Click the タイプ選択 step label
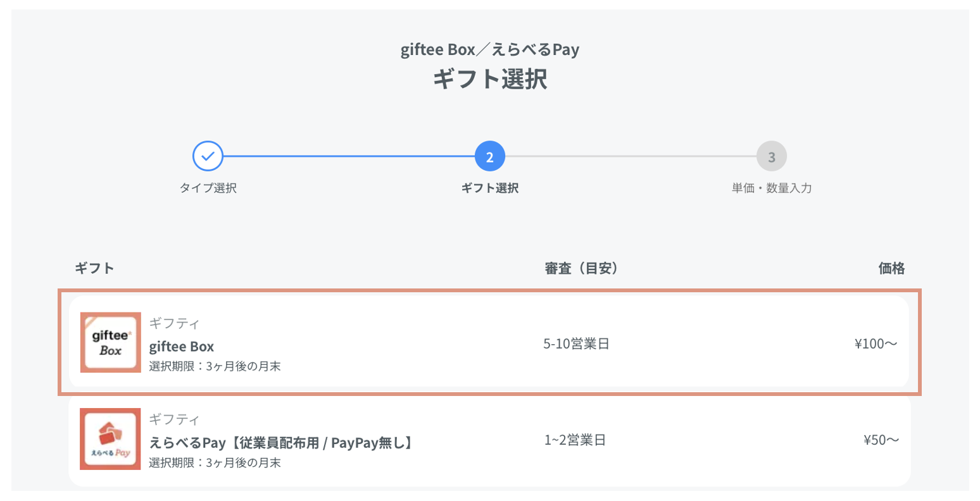The width and height of the screenshot is (980, 501). [208, 188]
